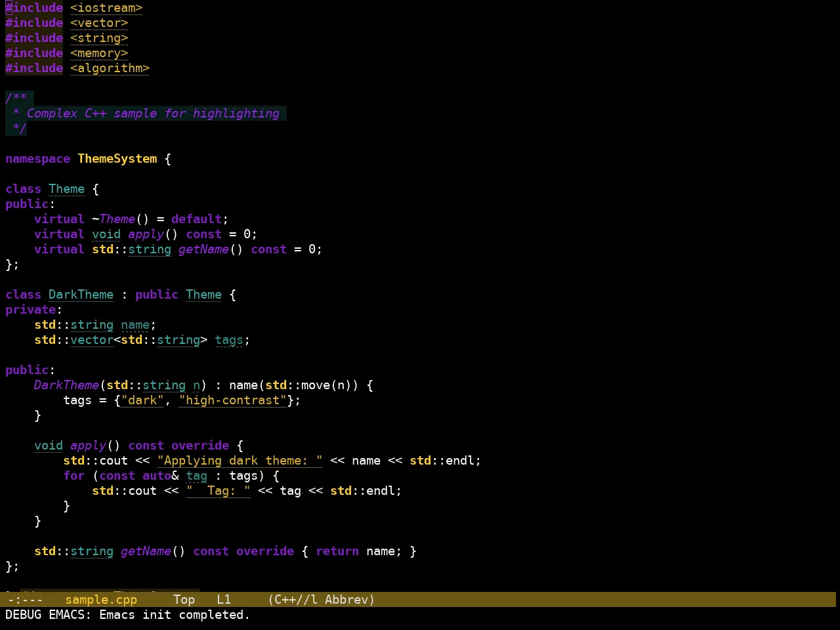Click "getName" in the virtual declaration line
This screenshot has width=840, height=630.
(x=204, y=249)
